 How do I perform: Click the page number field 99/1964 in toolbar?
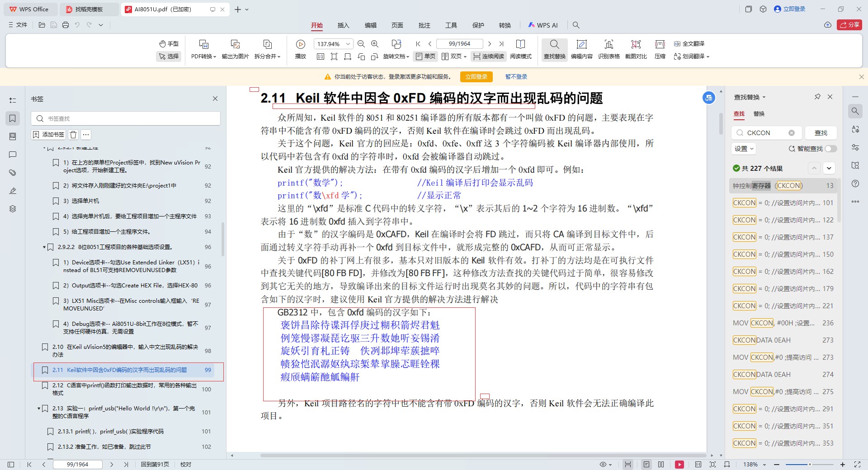pos(459,44)
